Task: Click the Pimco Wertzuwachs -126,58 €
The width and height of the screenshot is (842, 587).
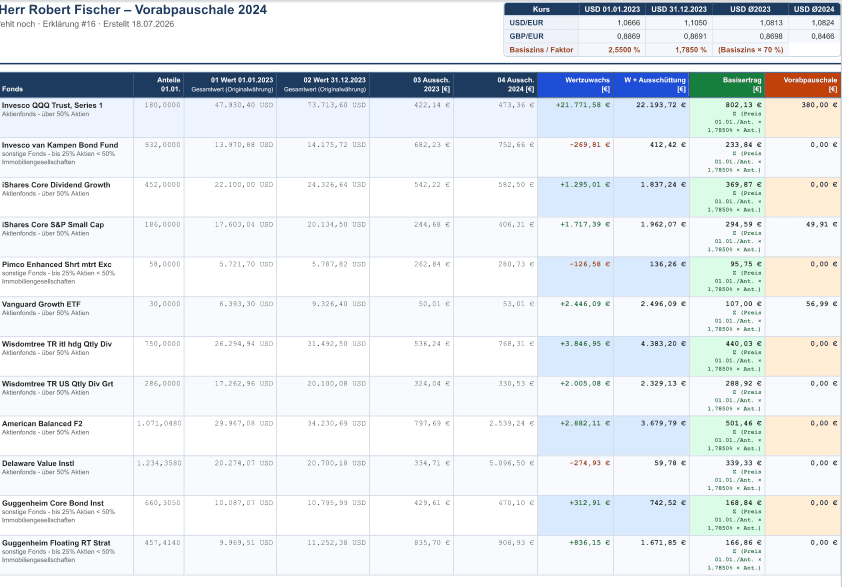Action: pyautogui.click(x=590, y=264)
